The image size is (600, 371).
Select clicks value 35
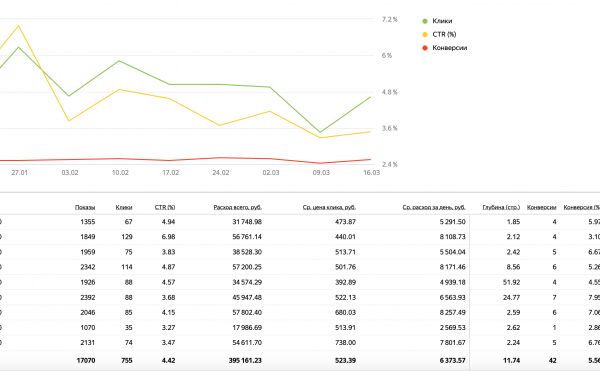[129, 328]
